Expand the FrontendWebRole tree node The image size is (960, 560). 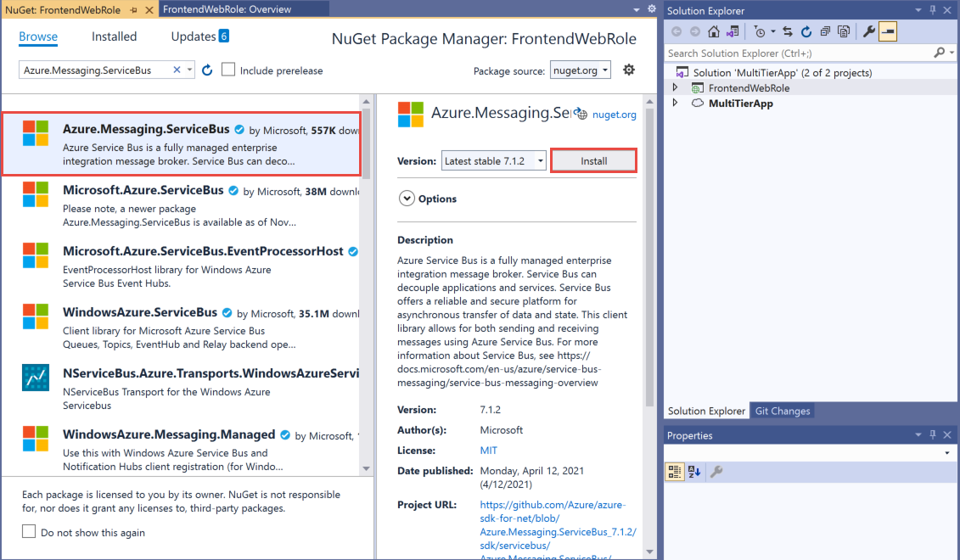click(676, 87)
